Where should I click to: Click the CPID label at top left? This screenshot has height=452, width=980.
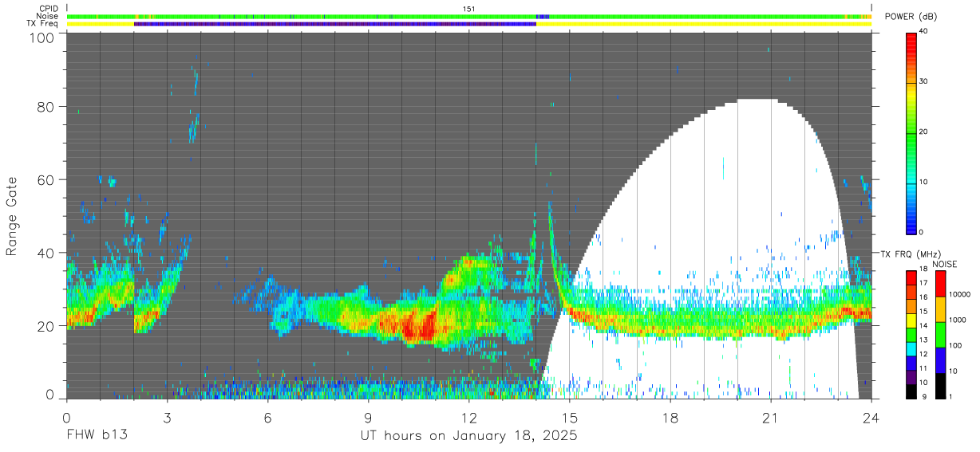tap(49, 9)
